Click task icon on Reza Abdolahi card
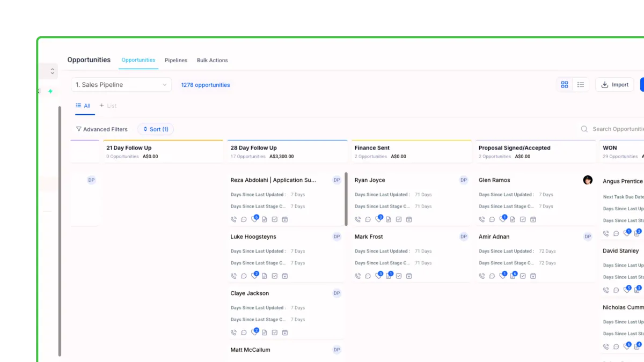The image size is (644, 362). click(x=274, y=219)
